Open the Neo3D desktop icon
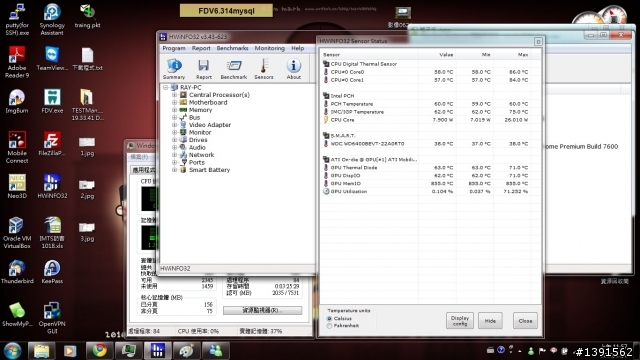This screenshot has height=360, width=640. [x=17, y=186]
